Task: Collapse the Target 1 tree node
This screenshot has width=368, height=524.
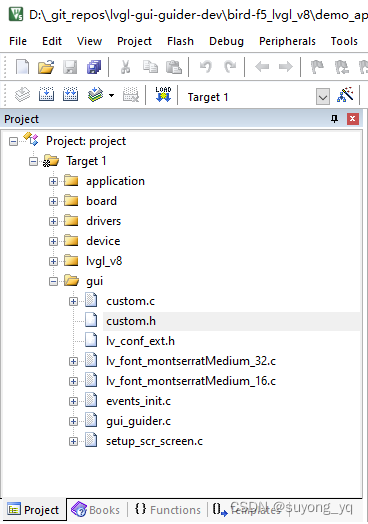Action: pyautogui.click(x=33, y=162)
